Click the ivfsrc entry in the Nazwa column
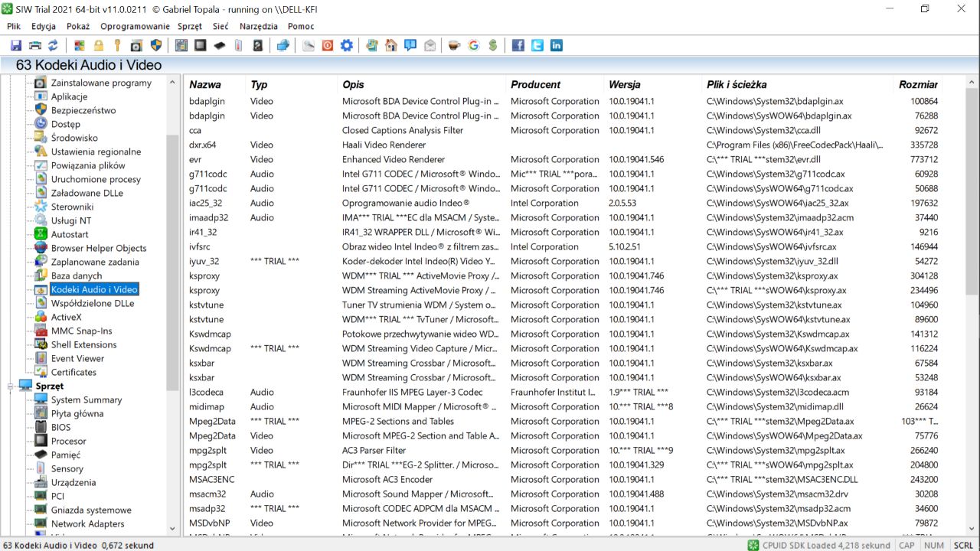Viewport: 980px width, 551px height. (200, 246)
